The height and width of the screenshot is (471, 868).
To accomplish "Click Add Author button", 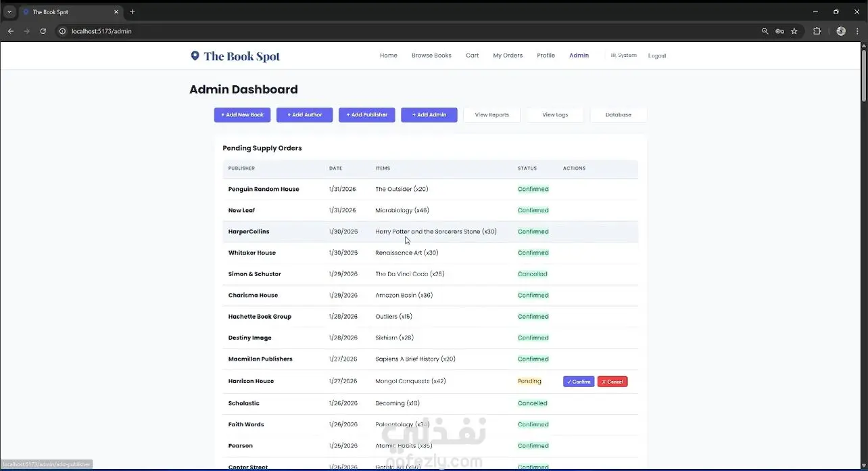I will pos(304,115).
